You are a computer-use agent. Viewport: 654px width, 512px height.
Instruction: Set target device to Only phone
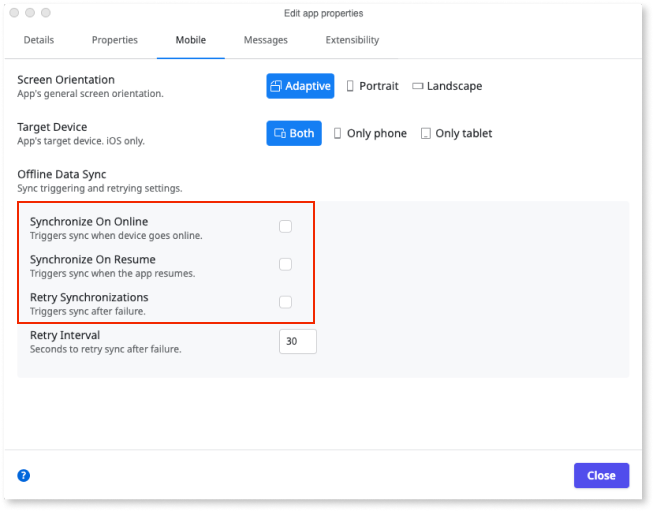pos(370,133)
